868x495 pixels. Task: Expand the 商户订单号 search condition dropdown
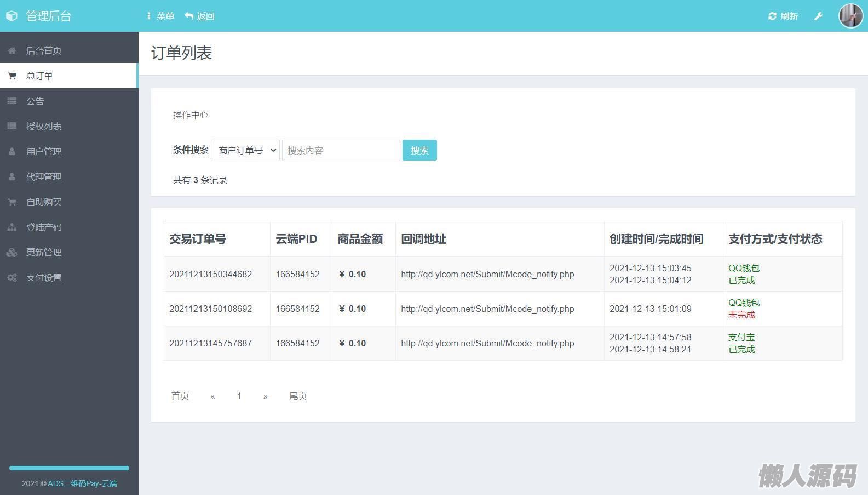point(245,150)
